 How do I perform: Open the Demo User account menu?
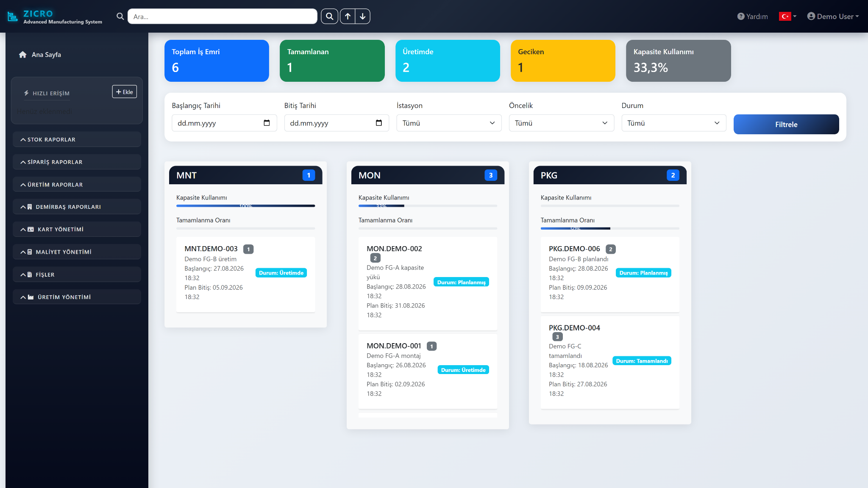point(833,17)
